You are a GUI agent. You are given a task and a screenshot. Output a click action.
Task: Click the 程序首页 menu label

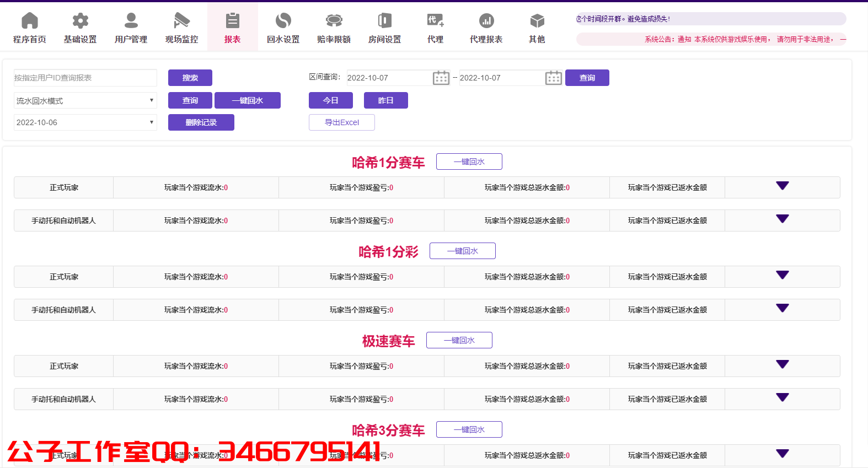coord(30,40)
